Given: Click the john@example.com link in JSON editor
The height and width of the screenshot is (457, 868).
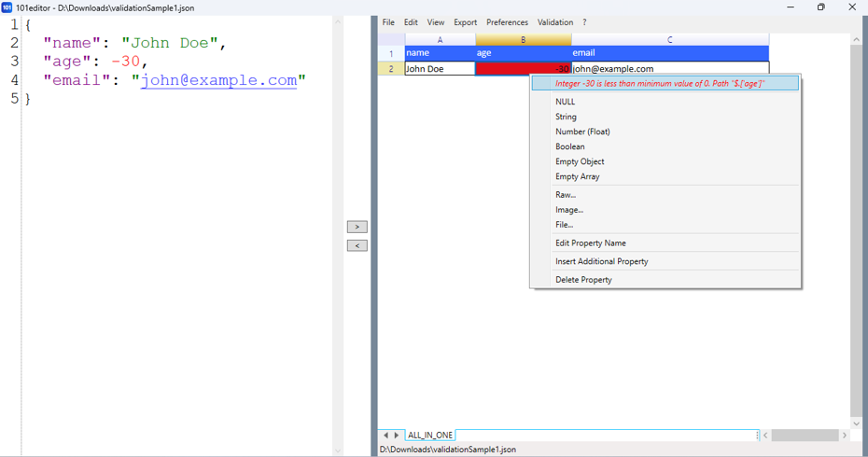Looking at the screenshot, I should 218,80.
